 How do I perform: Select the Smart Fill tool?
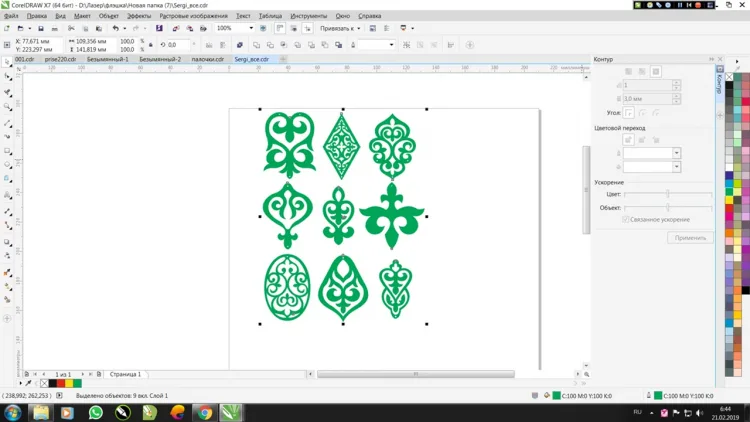(x=7, y=300)
